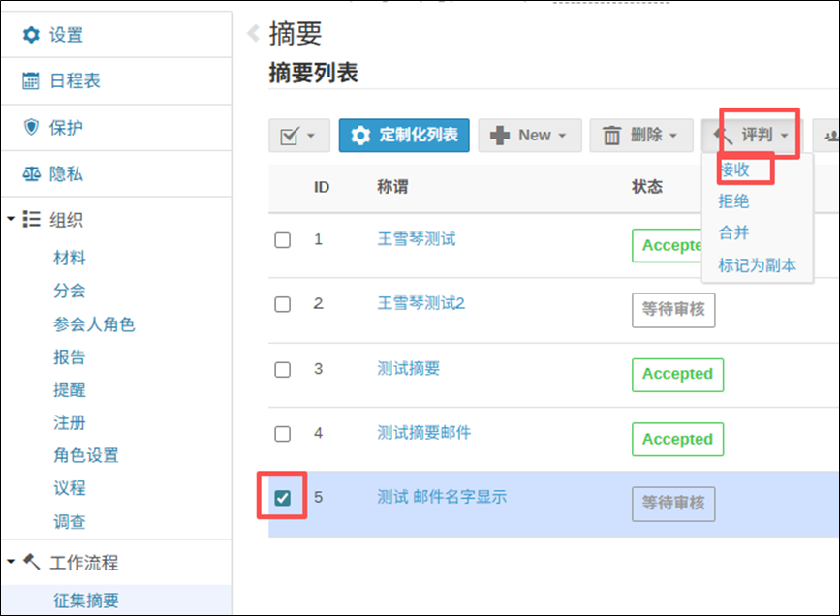
Task: Open the 王雪琴测试2 abstract link
Action: pos(421,303)
